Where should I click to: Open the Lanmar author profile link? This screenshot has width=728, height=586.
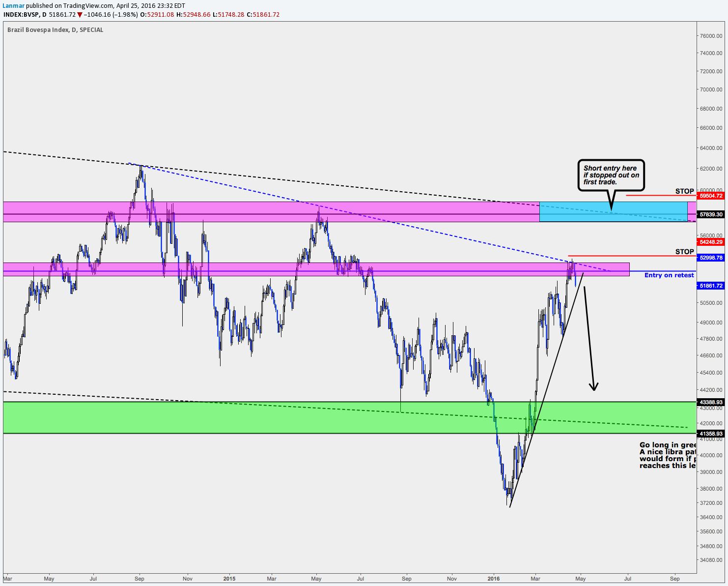coord(13,5)
